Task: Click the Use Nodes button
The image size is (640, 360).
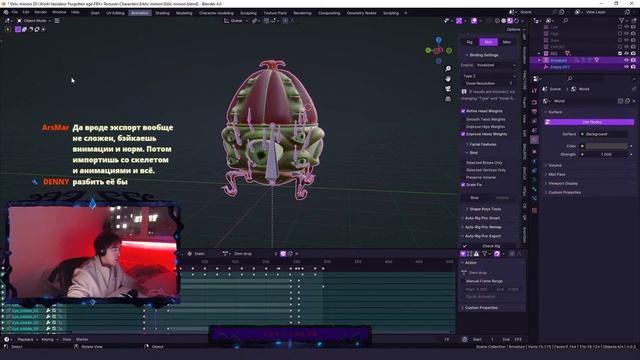Action: click(x=589, y=122)
